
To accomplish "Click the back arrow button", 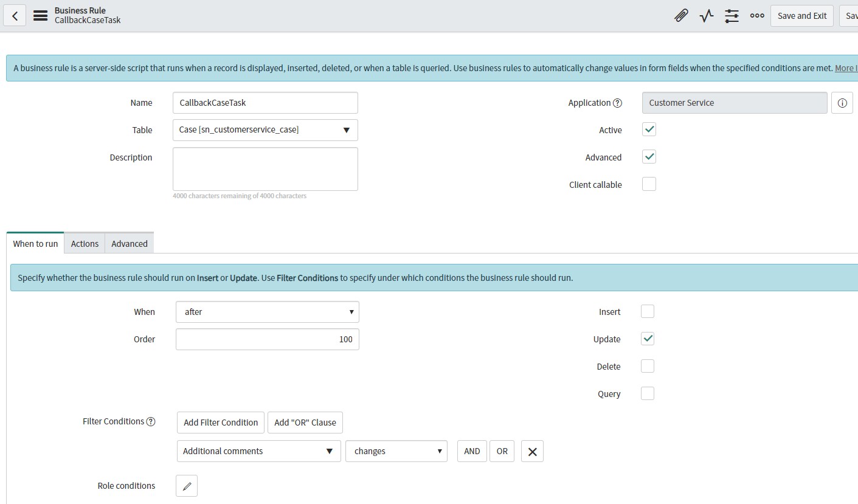I will (15, 16).
